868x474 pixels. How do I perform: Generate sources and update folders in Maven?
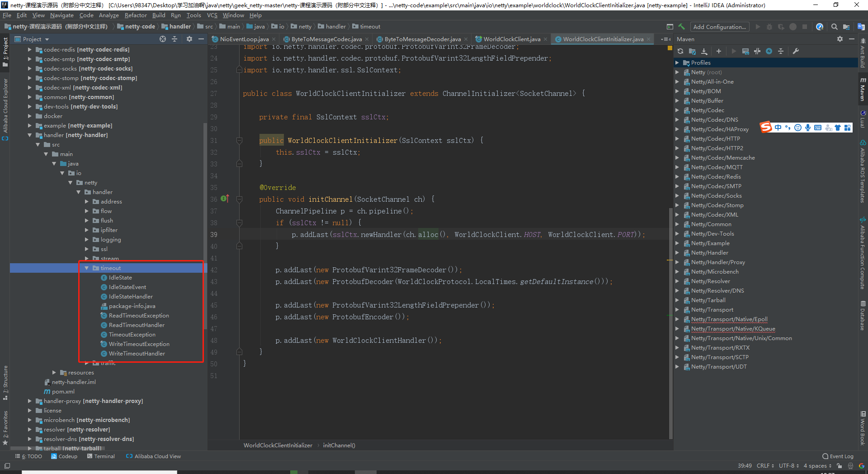pyautogui.click(x=692, y=51)
